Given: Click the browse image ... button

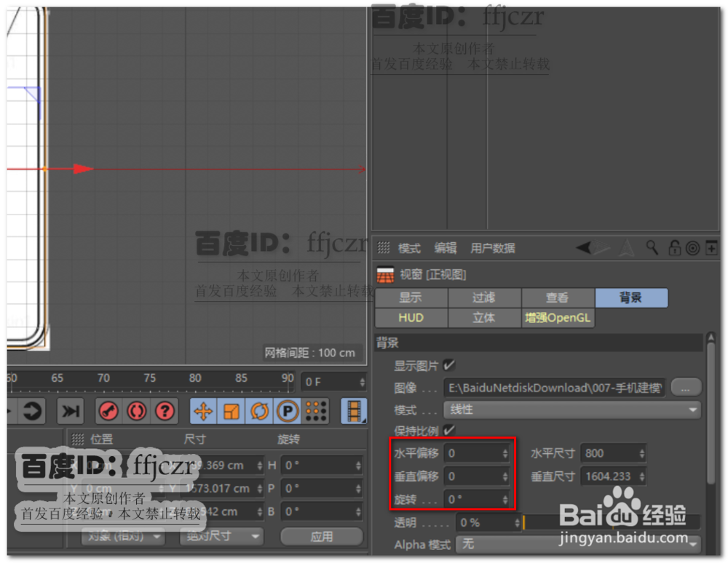Looking at the screenshot, I should (685, 387).
